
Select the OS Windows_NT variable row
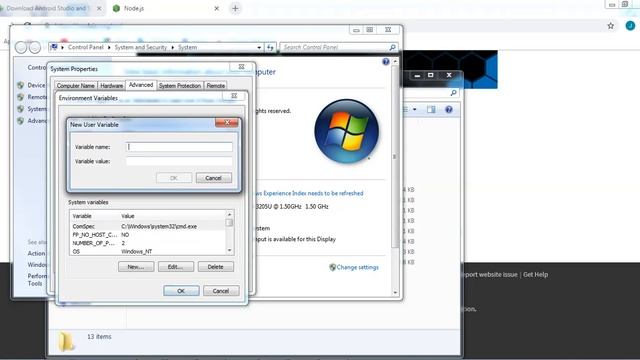147,251
